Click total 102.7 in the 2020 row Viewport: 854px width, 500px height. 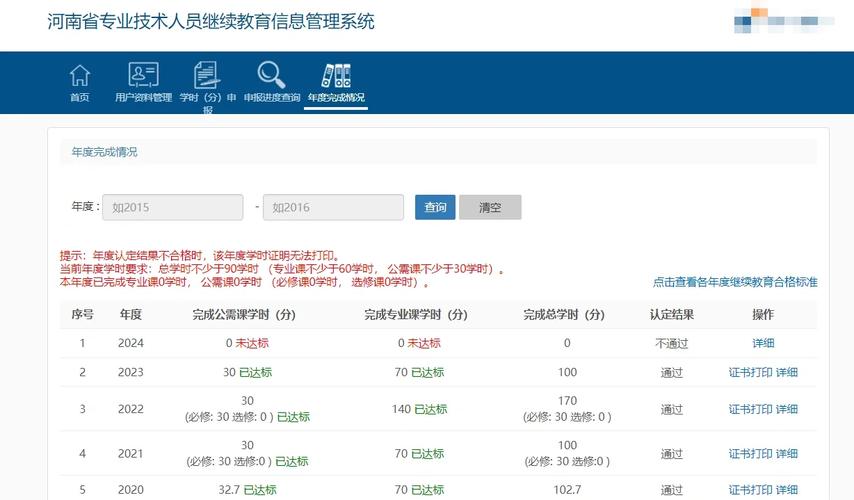[567, 490]
